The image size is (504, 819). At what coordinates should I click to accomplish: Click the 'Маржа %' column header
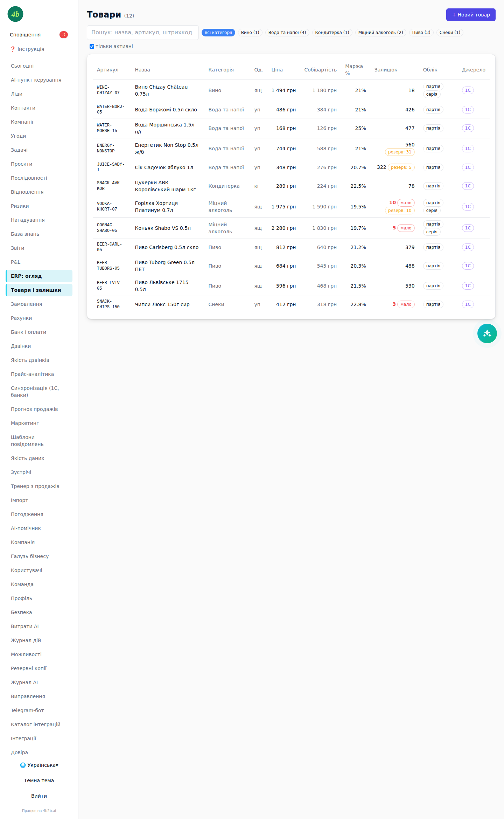tap(354, 70)
